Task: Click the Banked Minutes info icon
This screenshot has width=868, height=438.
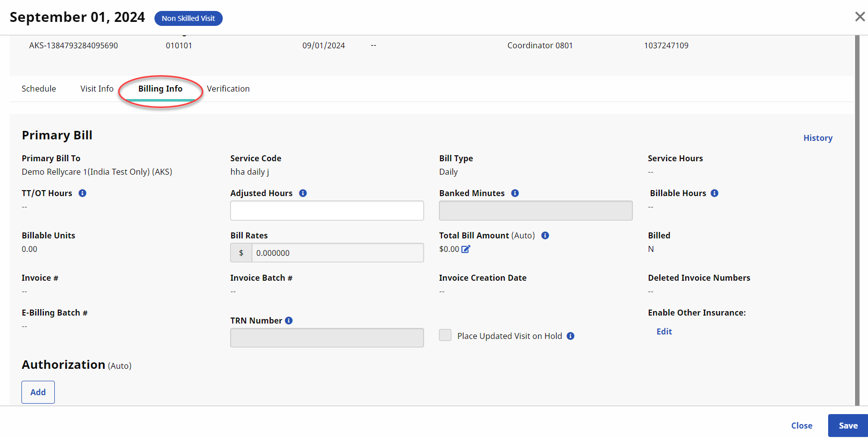Action: pos(515,193)
